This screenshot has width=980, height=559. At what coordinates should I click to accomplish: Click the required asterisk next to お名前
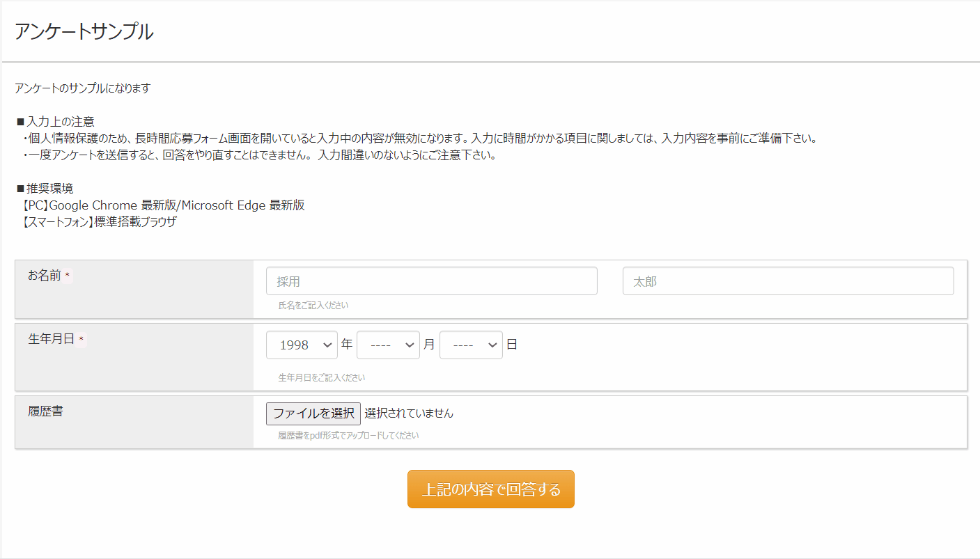[68, 276]
